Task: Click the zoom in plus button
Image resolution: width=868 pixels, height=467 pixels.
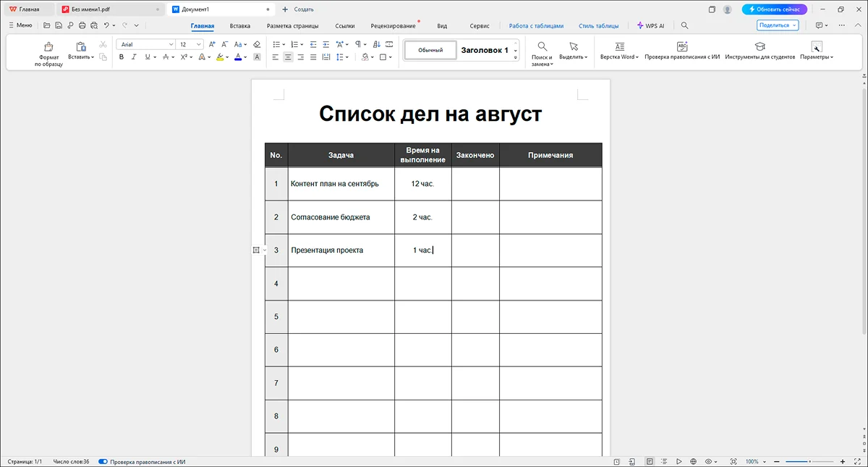Action: pyautogui.click(x=842, y=461)
